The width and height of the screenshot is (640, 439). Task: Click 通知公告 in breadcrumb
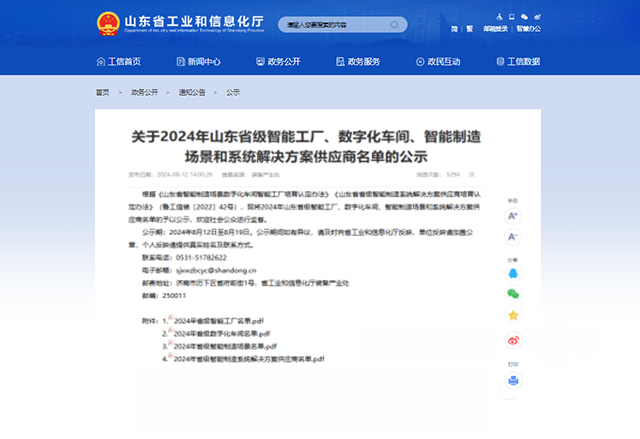[192, 93]
